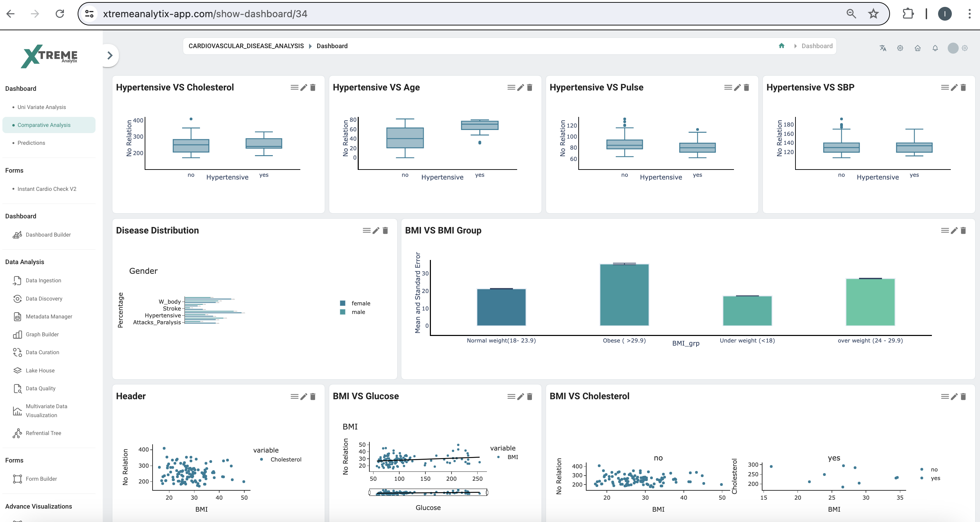Open Instant Cardio Check V2 form
The image size is (980, 522).
pyautogui.click(x=47, y=189)
